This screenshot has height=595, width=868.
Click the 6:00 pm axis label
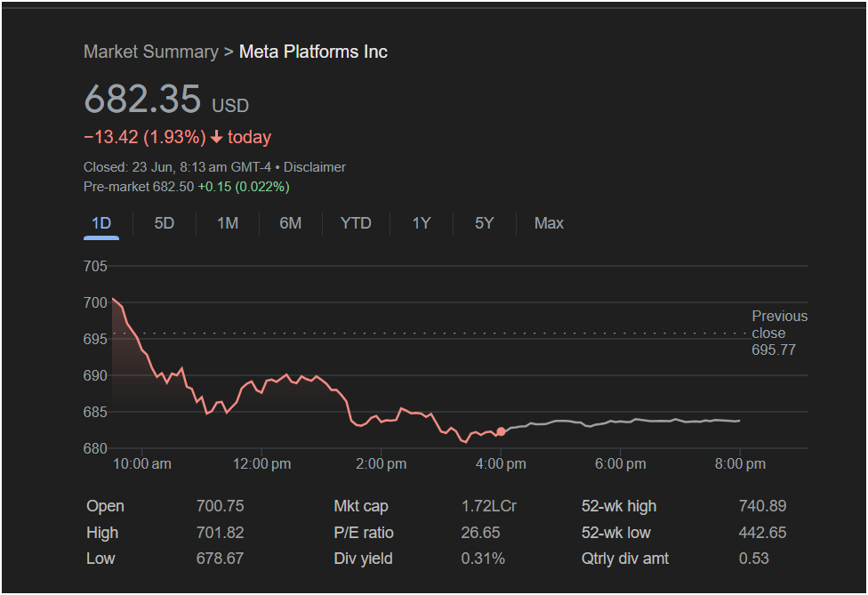coord(620,464)
